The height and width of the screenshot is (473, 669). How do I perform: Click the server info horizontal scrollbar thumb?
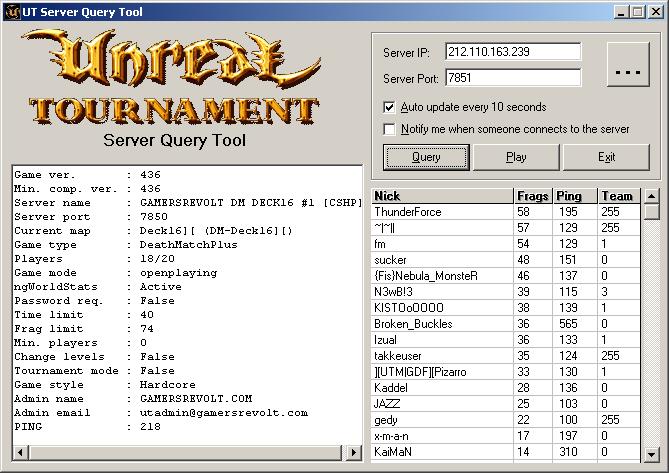[186, 453]
